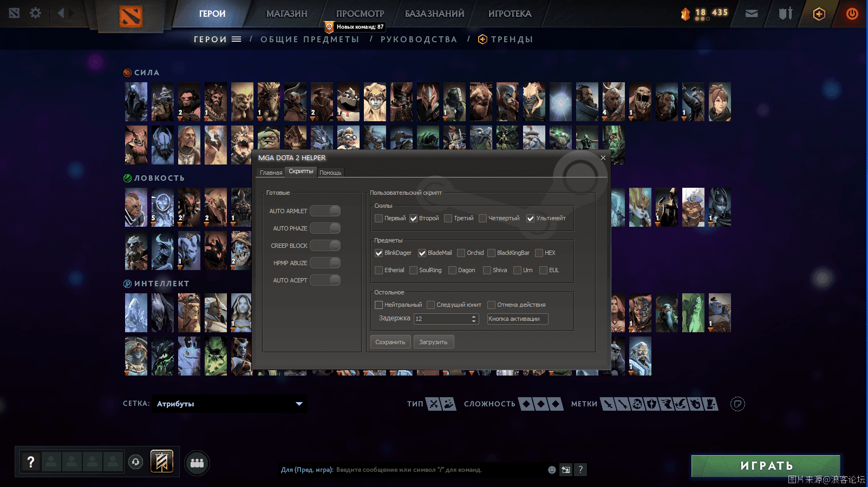This screenshot has height=487, width=868.
Task: Open the Игротека top menu
Action: [x=510, y=14]
